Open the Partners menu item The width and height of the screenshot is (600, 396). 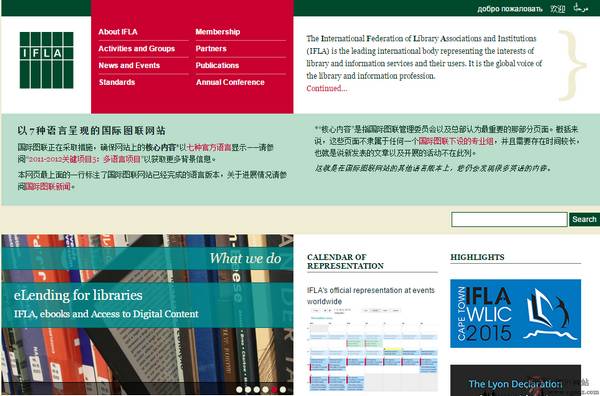pyautogui.click(x=211, y=49)
